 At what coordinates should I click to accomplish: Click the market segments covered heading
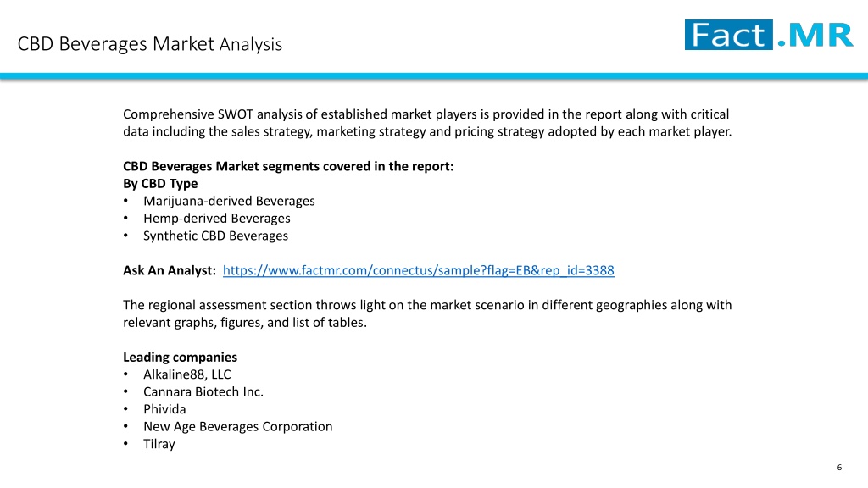point(288,167)
